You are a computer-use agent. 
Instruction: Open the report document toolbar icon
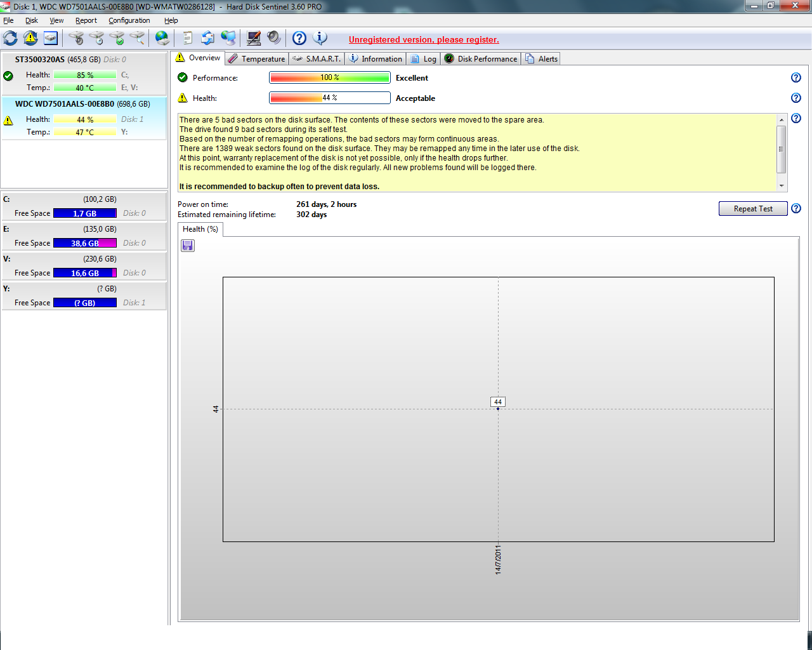click(x=187, y=38)
